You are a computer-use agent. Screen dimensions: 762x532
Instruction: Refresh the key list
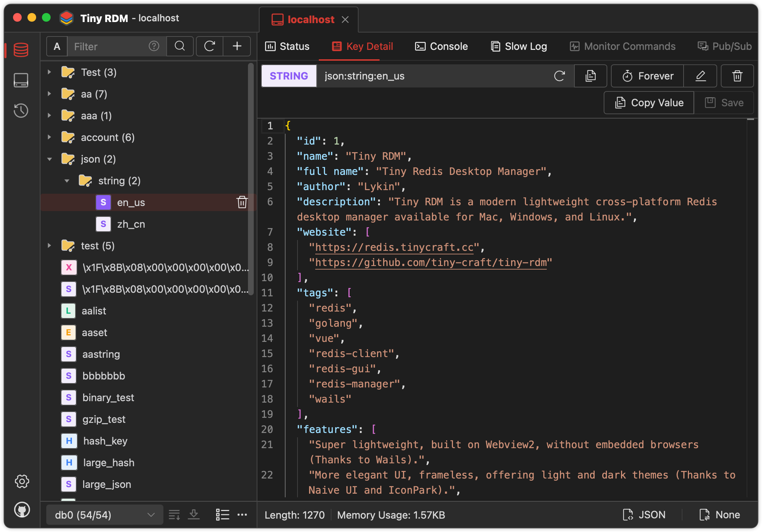tap(210, 46)
